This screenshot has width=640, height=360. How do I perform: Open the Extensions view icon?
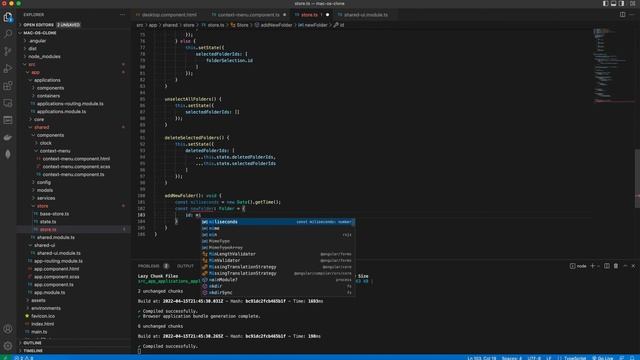[8, 86]
